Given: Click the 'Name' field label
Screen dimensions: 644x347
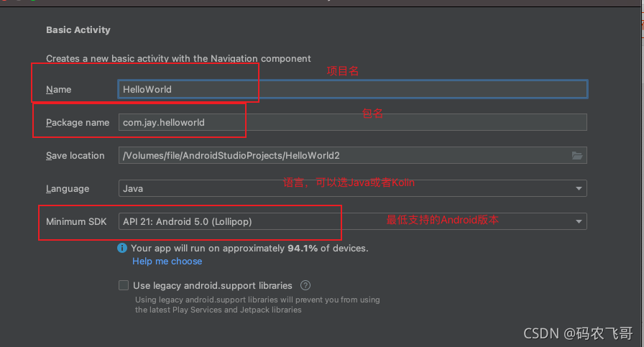Looking at the screenshot, I should tap(58, 90).
